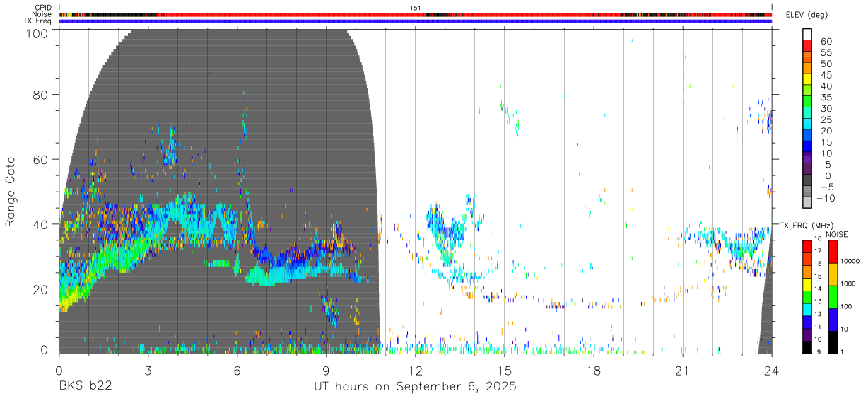
Task: Click the blue TX Freq strip above the plot
Action: coord(415,21)
